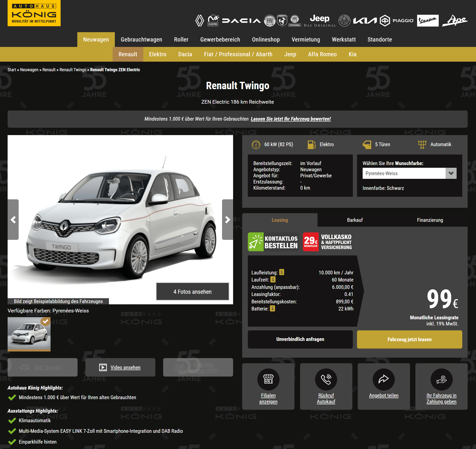Select Fiat / Professional / Abarth submenu
Image resolution: width=476 pixels, height=449 pixels.
[x=238, y=54]
